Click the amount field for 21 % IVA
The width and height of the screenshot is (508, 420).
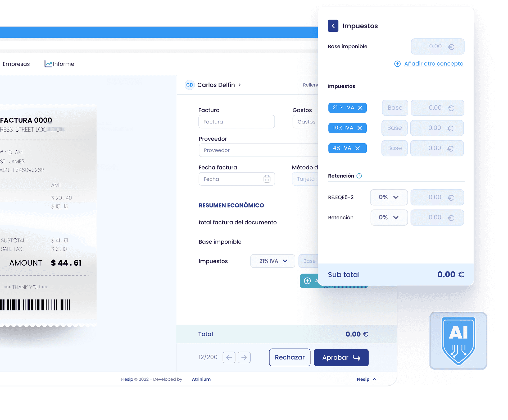(x=437, y=108)
